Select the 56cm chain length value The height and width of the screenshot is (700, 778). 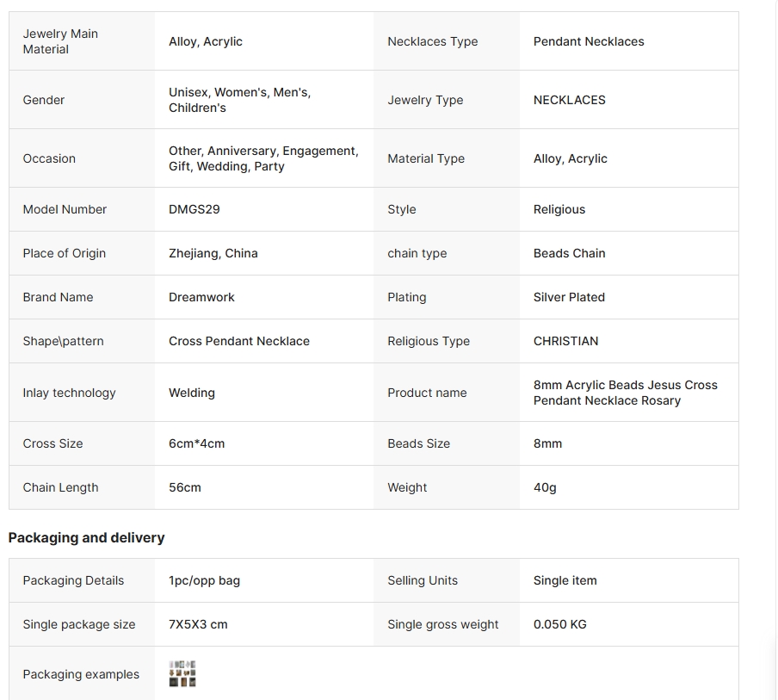(184, 487)
